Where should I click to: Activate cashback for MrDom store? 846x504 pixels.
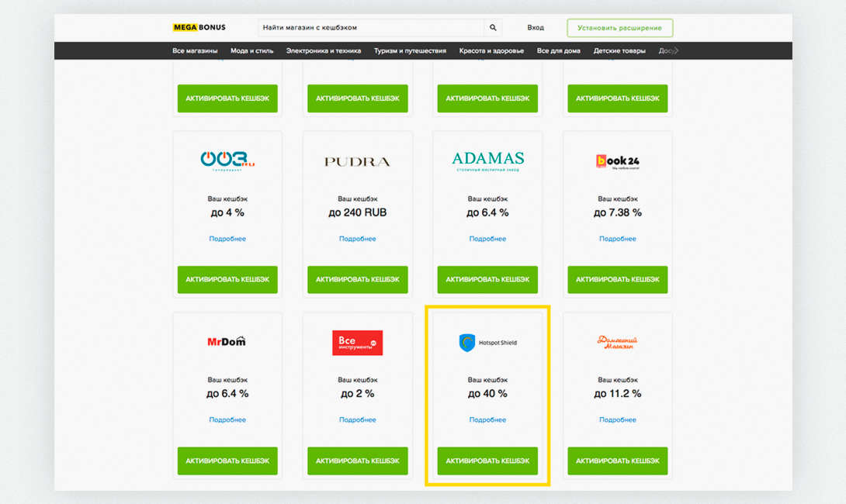click(x=227, y=461)
